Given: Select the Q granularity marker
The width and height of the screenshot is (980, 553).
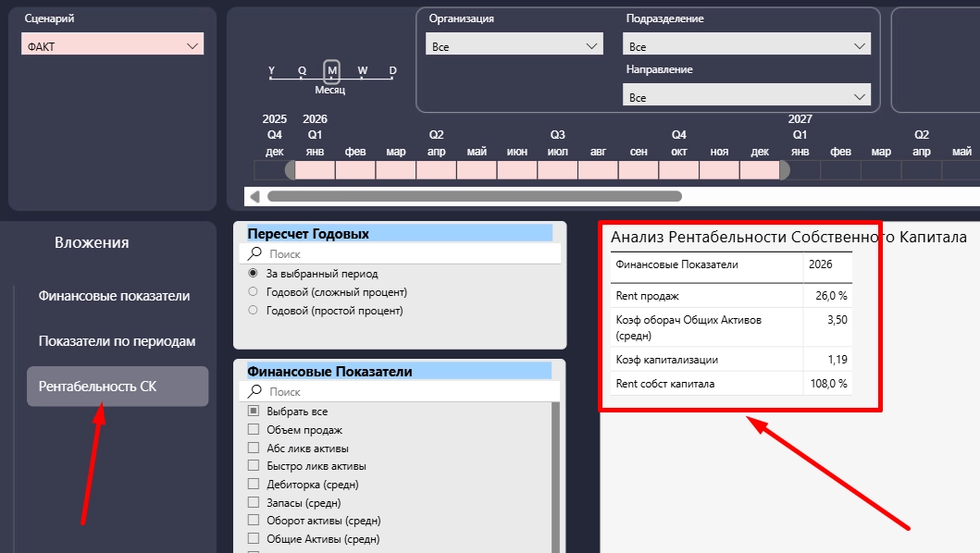Looking at the screenshot, I should (302, 71).
